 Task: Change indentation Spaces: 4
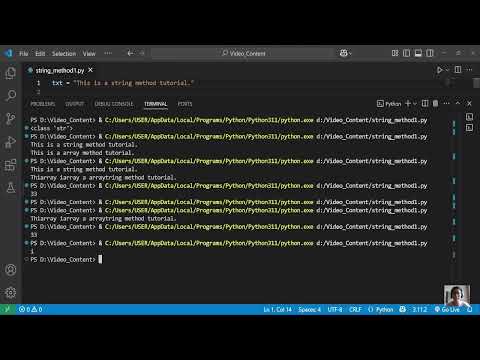[x=309, y=309]
